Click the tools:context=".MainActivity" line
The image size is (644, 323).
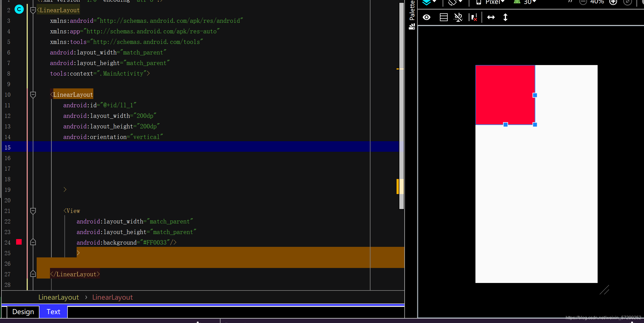(100, 74)
